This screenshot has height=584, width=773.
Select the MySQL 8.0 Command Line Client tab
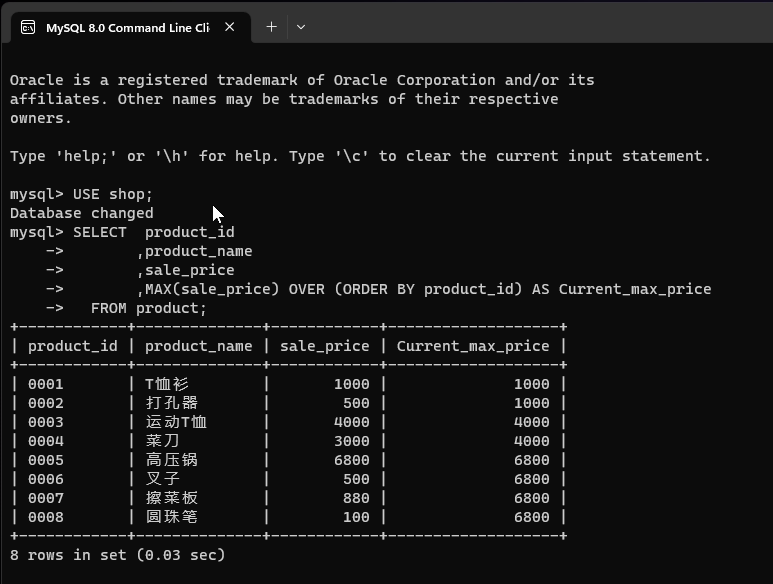pyautogui.click(x=127, y=27)
